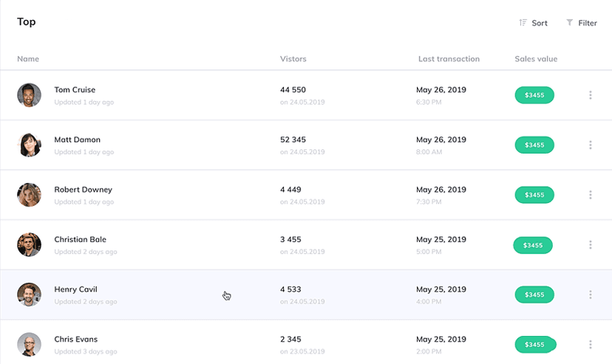Viewport: 612px width, 364px height.
Task: Click the Name column header
Action: 28,59
